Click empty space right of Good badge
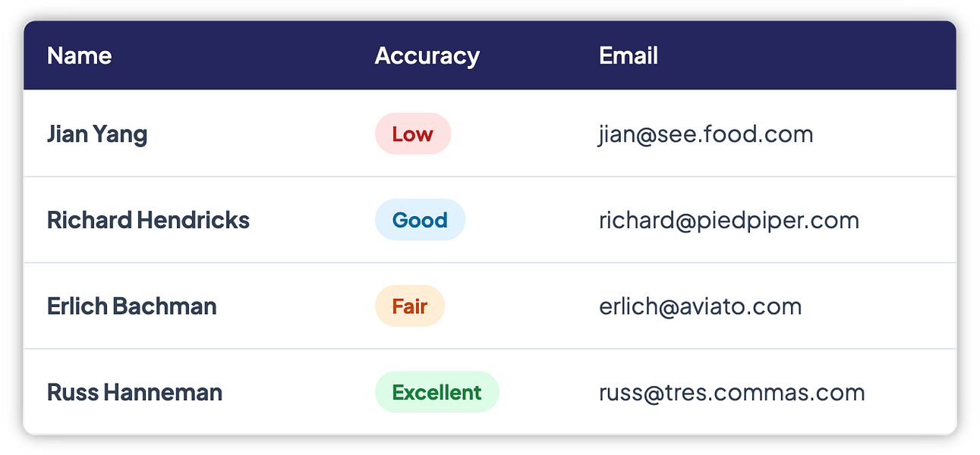The width and height of the screenshot is (980, 455). coord(525,220)
